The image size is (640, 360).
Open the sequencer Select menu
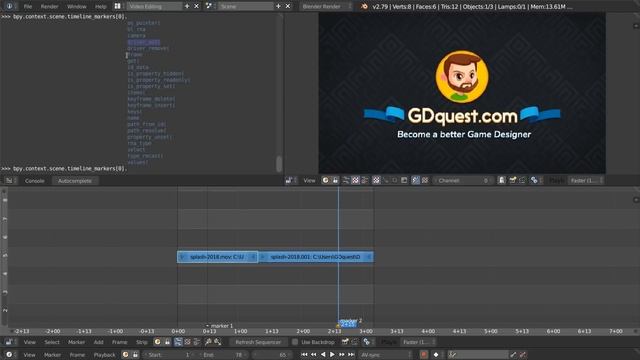pos(52,342)
